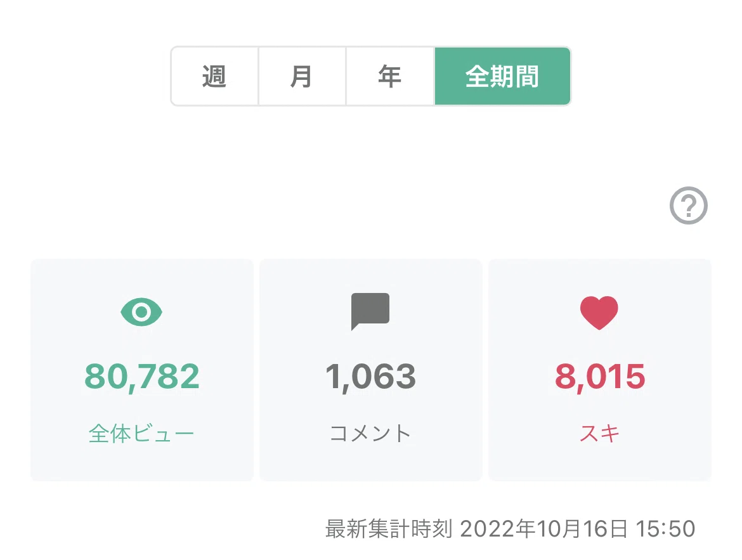Click the help question mark icon
This screenshot has height=560, width=742.
click(x=689, y=205)
